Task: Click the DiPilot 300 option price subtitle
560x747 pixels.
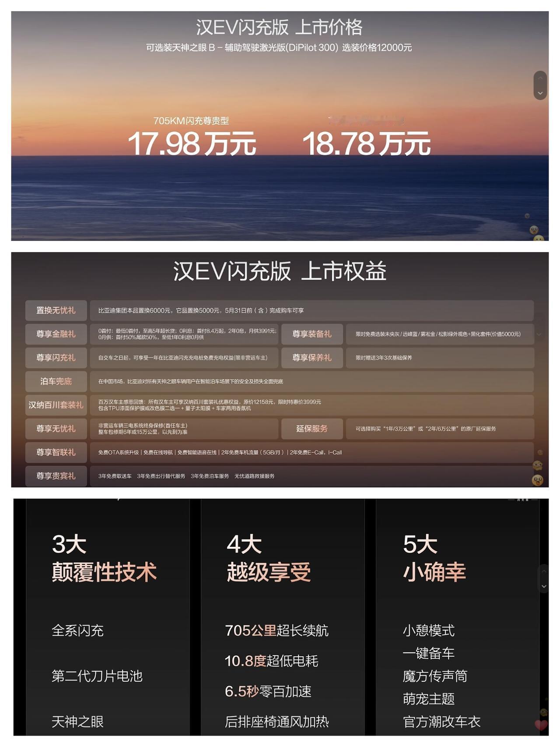Action: tap(279, 48)
